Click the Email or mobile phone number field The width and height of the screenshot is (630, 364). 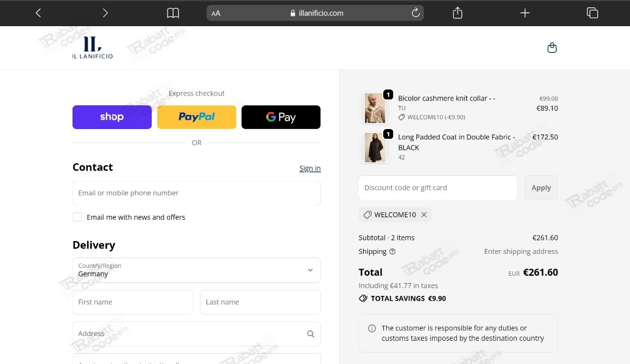click(x=196, y=193)
